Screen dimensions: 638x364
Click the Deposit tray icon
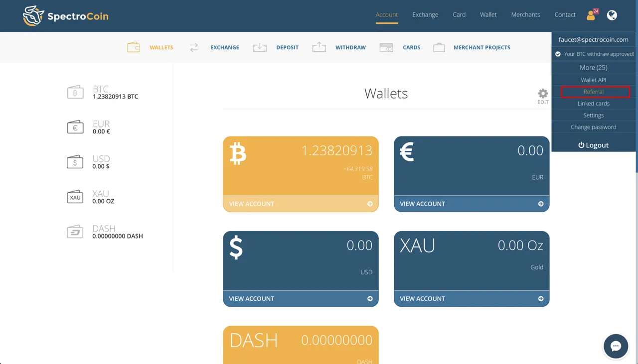pos(260,47)
